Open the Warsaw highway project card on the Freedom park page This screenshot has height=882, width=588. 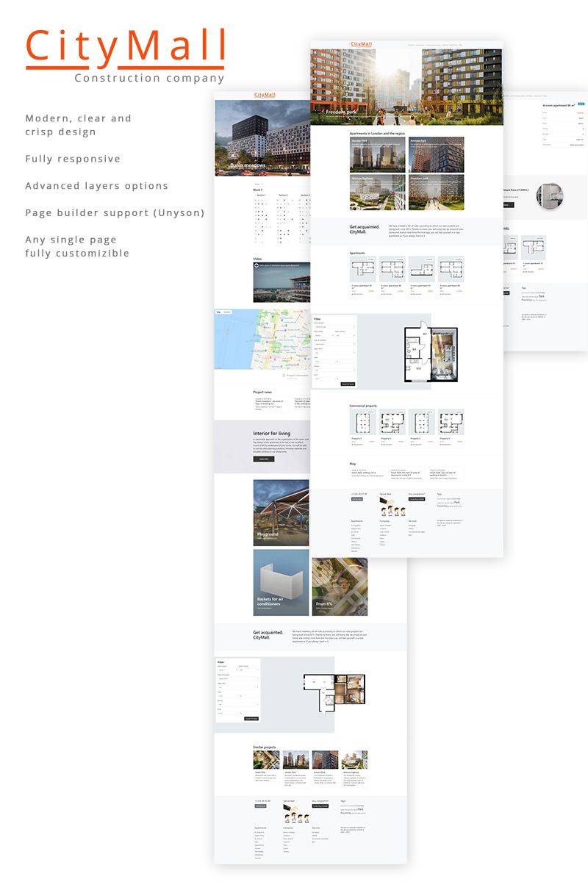(377, 193)
